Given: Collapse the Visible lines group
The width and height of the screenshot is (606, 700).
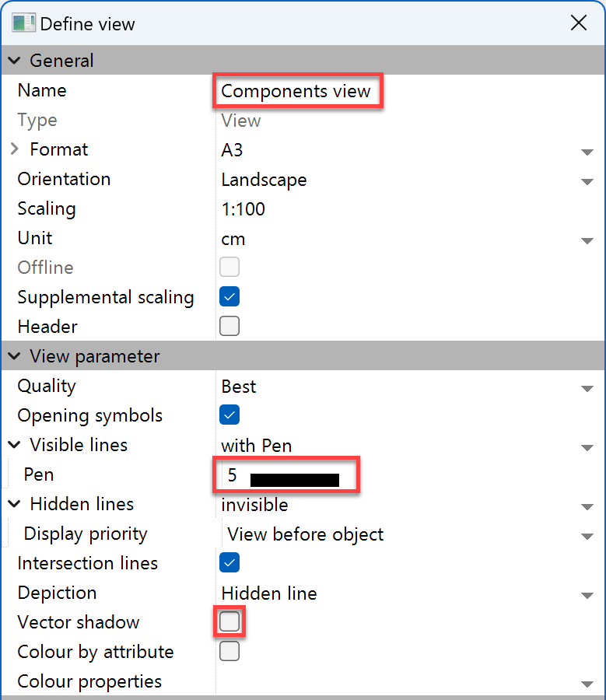Looking at the screenshot, I should [15, 446].
